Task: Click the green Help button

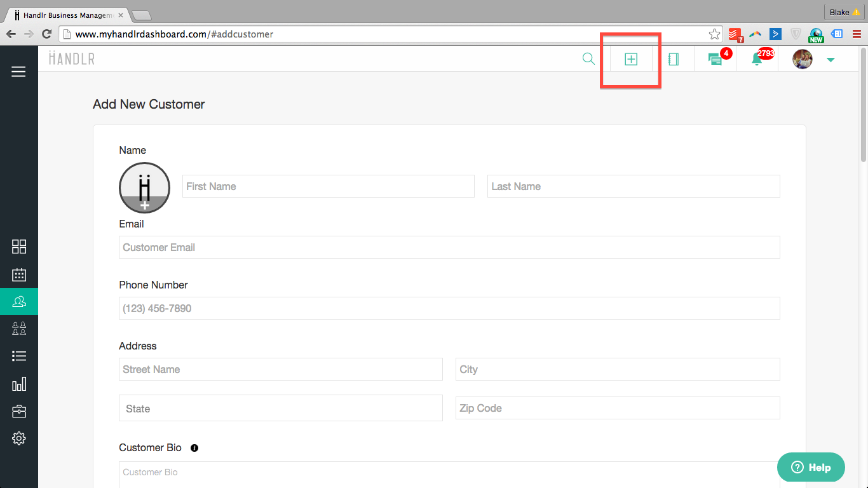Action: tap(811, 467)
